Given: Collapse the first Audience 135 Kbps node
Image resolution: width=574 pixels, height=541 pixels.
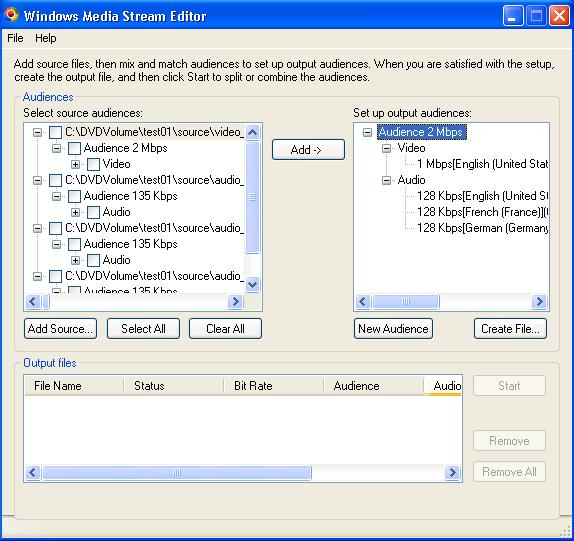Looking at the screenshot, I should point(56,196).
